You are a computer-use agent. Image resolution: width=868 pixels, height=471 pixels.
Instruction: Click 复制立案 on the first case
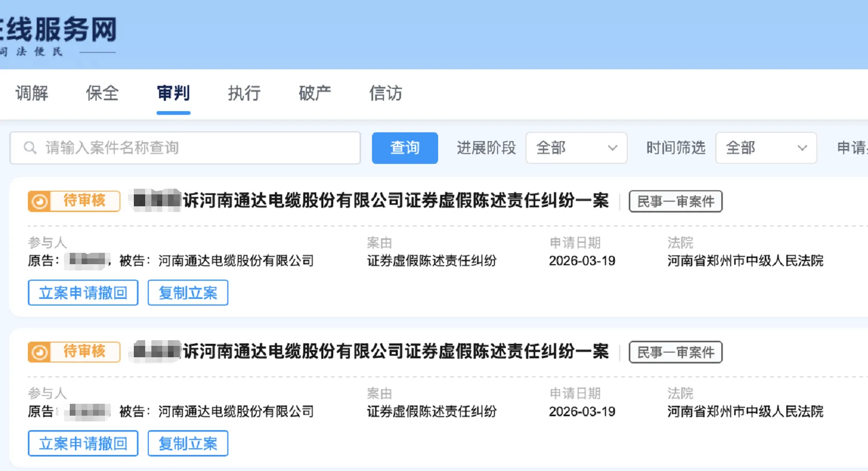pyautogui.click(x=188, y=293)
